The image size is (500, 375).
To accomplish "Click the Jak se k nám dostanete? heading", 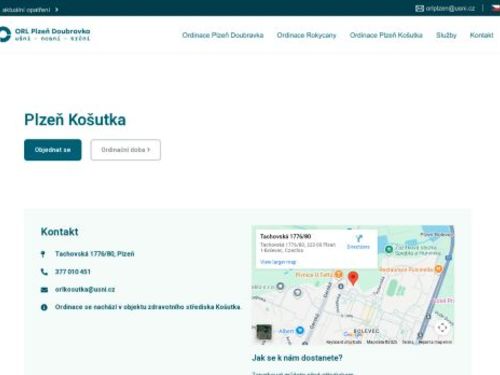I will pyautogui.click(x=297, y=358).
